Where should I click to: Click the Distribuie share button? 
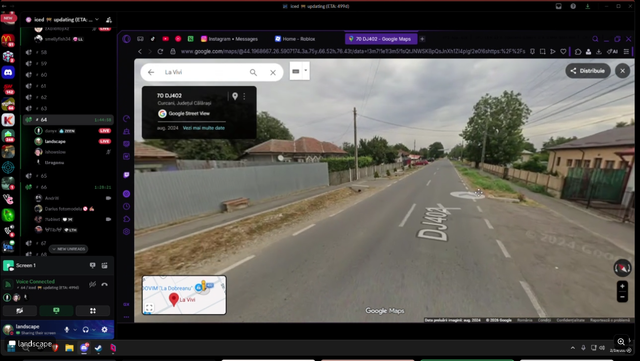click(x=588, y=71)
